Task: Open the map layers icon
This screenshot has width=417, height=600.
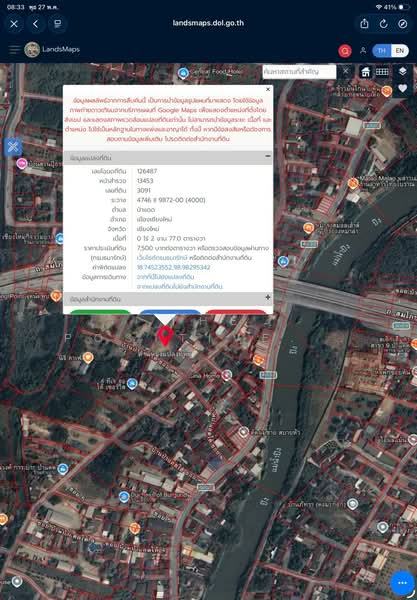Action: (x=402, y=71)
